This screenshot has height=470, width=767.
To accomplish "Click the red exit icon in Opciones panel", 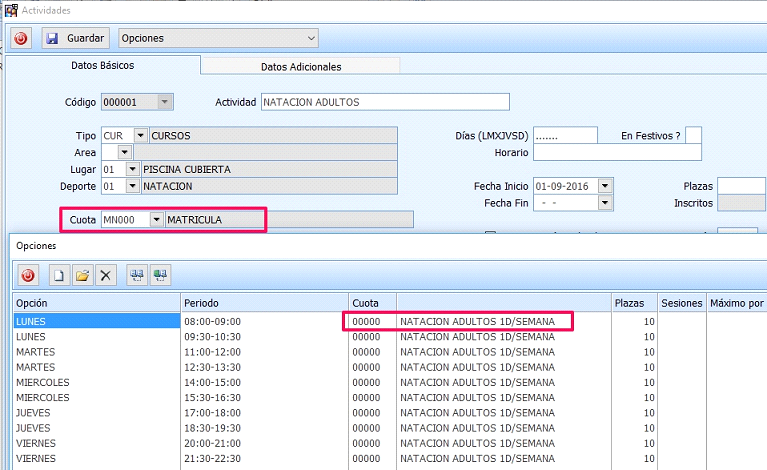I will [28, 275].
